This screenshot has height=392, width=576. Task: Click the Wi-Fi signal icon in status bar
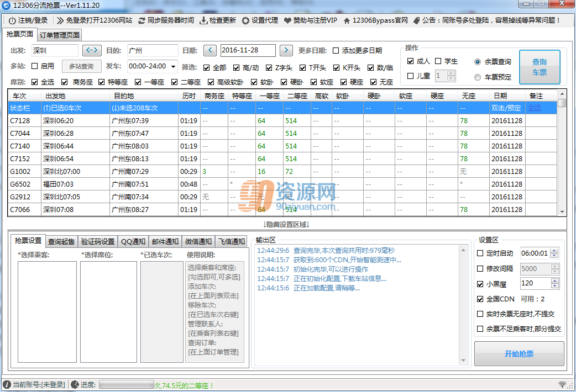562,384
